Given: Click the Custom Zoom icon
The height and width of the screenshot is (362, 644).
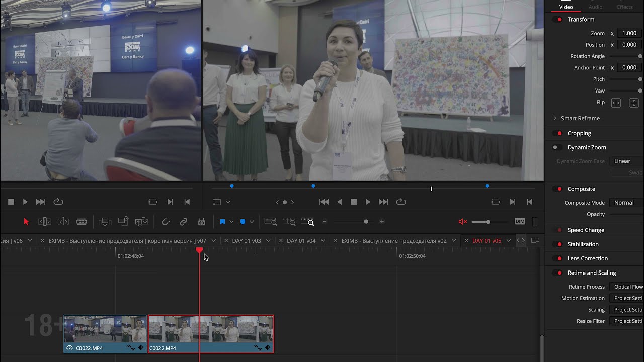Looking at the screenshot, I should point(307,222).
